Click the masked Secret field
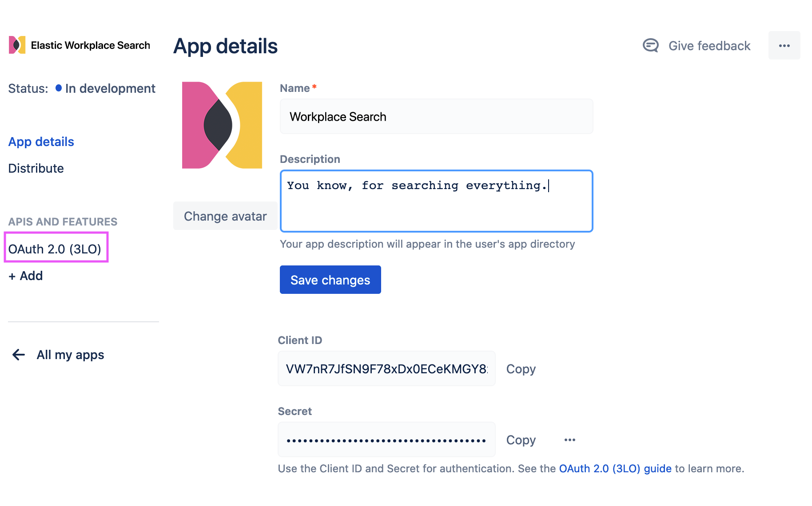The height and width of the screenshot is (506, 812). click(x=386, y=440)
